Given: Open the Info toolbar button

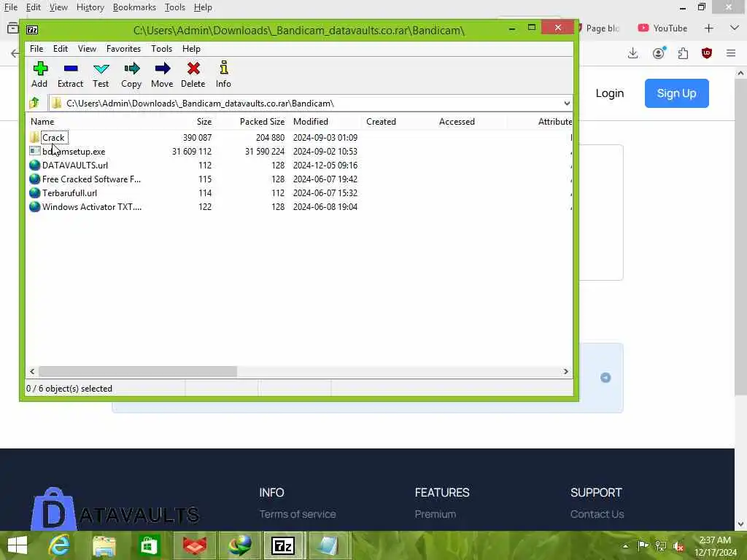Looking at the screenshot, I should pos(223,74).
